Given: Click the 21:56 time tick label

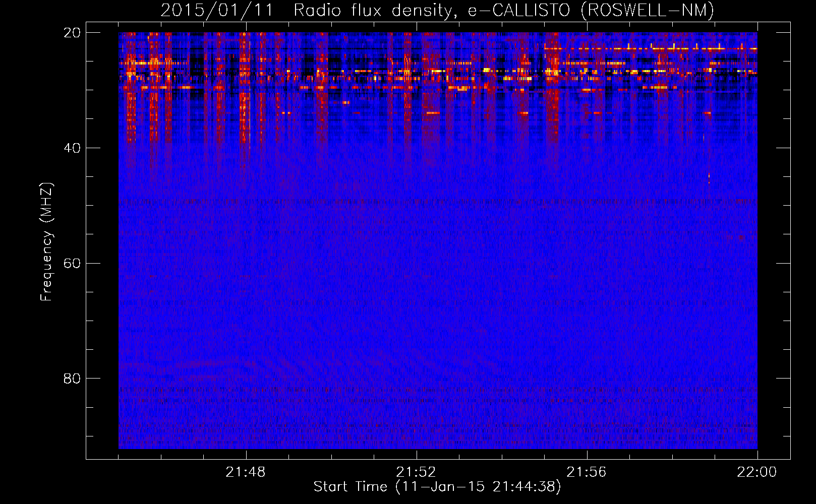Looking at the screenshot, I should tap(587, 472).
